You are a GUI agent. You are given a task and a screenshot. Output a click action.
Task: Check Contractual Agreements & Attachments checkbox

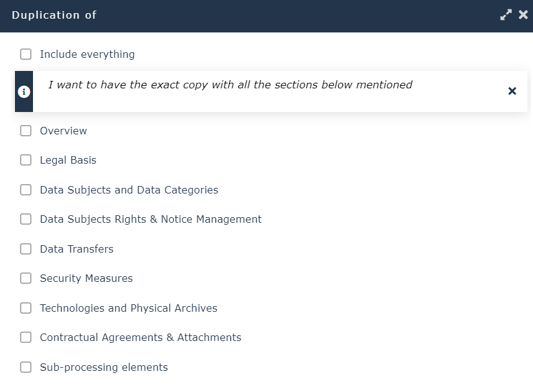tap(26, 337)
